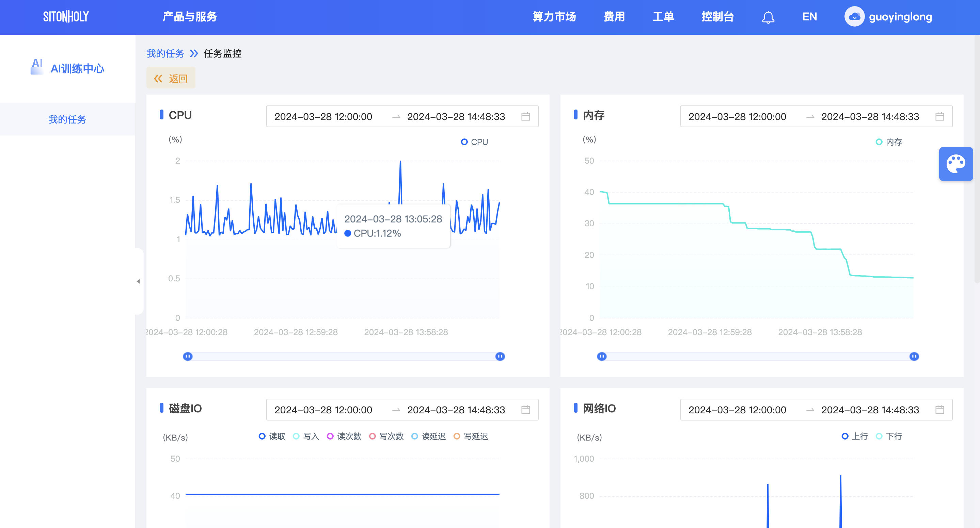Click the CPU chart start time field
The width and height of the screenshot is (980, 528).
323,116
